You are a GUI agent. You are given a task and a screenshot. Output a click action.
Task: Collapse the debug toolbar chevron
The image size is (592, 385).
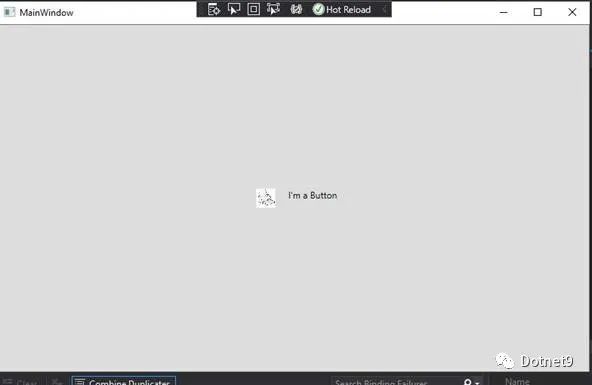[x=384, y=9]
